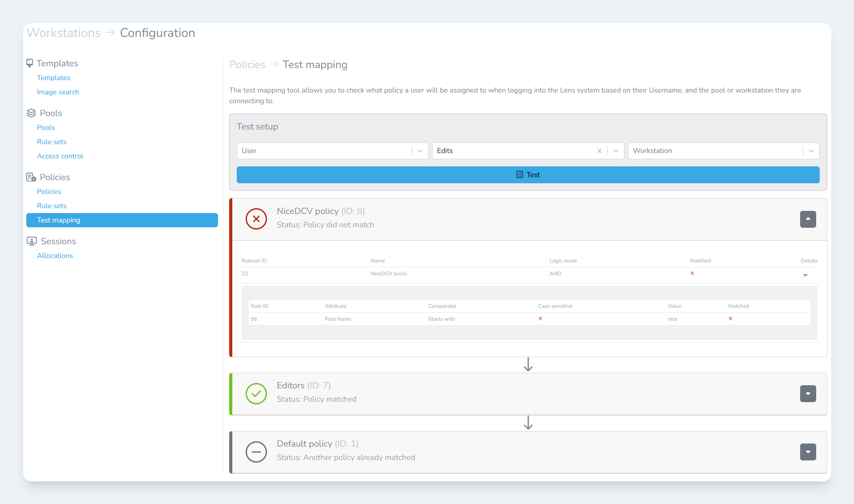This screenshot has width=854, height=504.
Task: Run the mapping with the Test button
Action: click(528, 175)
